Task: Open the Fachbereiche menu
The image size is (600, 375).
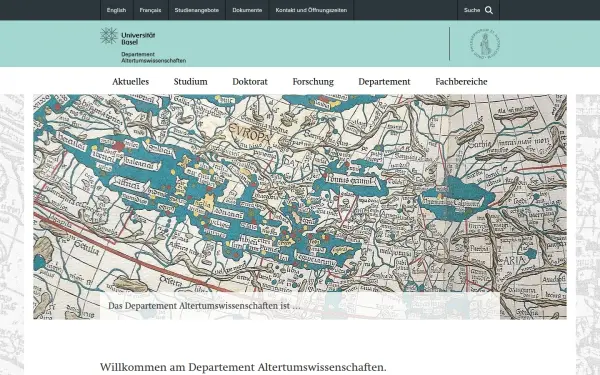Action: (461, 82)
